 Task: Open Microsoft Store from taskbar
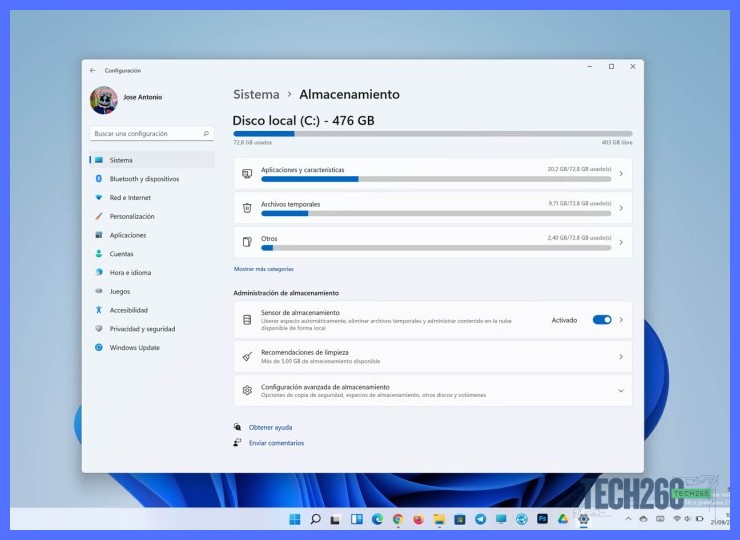[460, 519]
